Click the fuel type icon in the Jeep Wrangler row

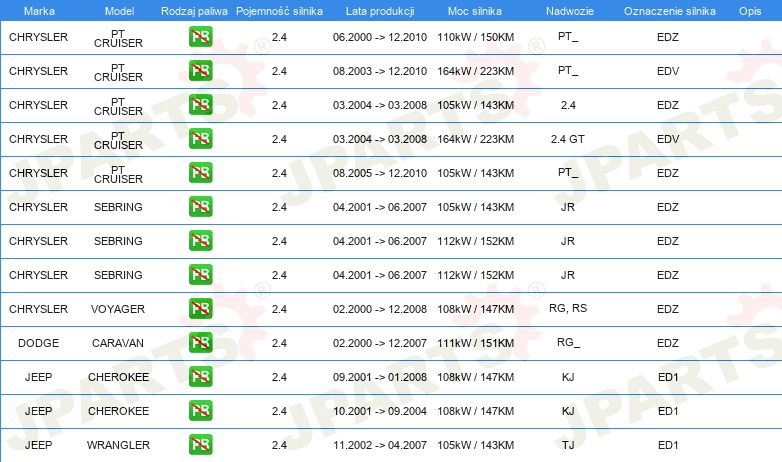point(200,445)
